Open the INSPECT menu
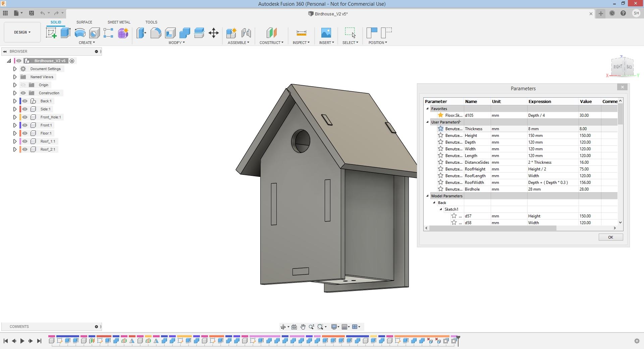This screenshot has width=644, height=349. tap(301, 43)
